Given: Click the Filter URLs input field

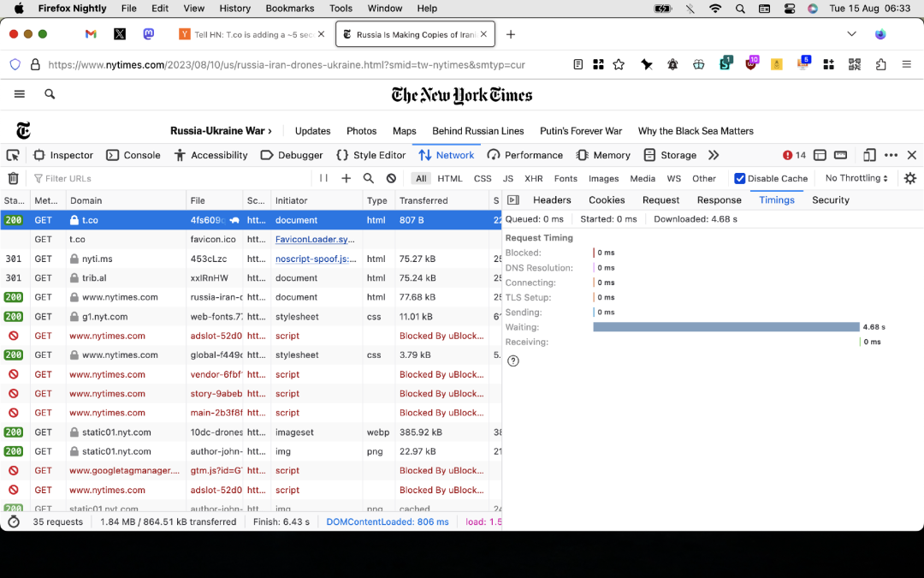Looking at the screenshot, I should [171, 178].
